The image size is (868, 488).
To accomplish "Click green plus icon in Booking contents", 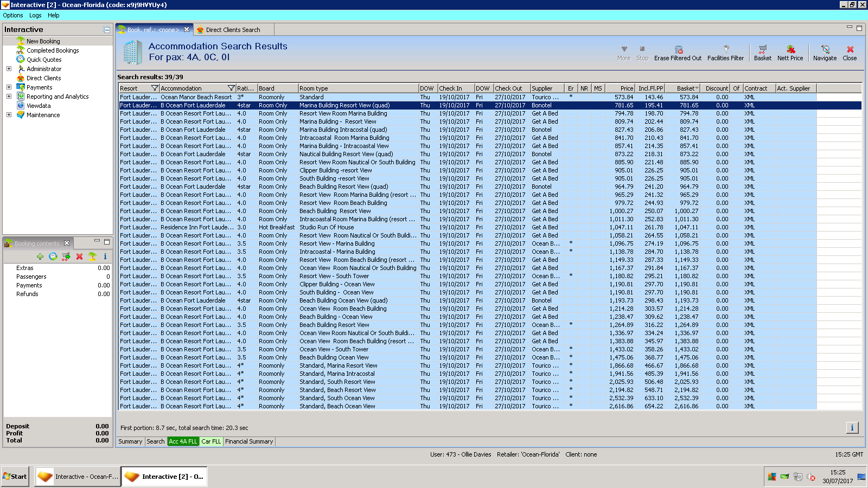I will tap(40, 256).
